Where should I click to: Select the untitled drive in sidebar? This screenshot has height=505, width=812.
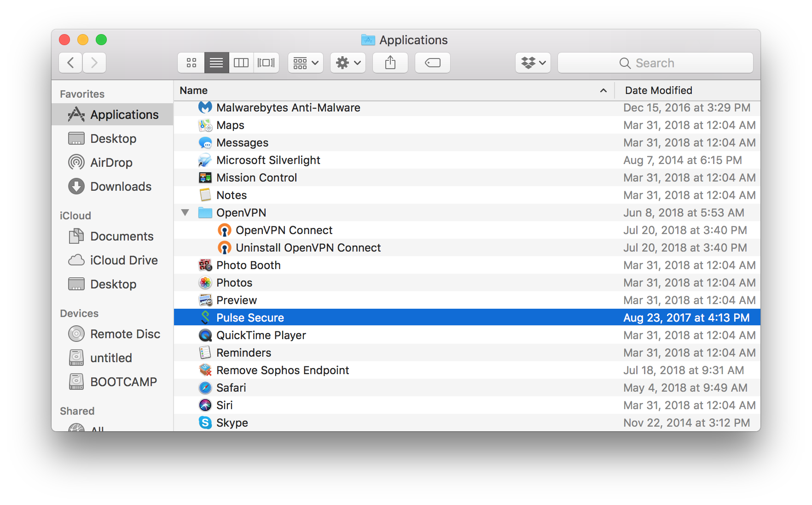[112, 358]
